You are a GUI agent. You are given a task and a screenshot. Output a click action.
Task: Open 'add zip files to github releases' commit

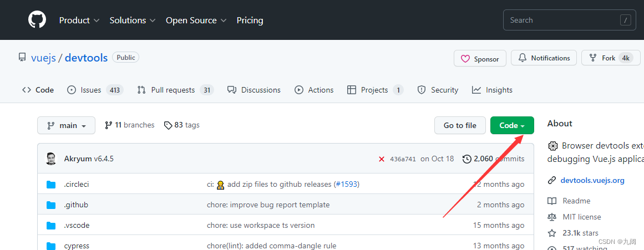tap(279, 185)
